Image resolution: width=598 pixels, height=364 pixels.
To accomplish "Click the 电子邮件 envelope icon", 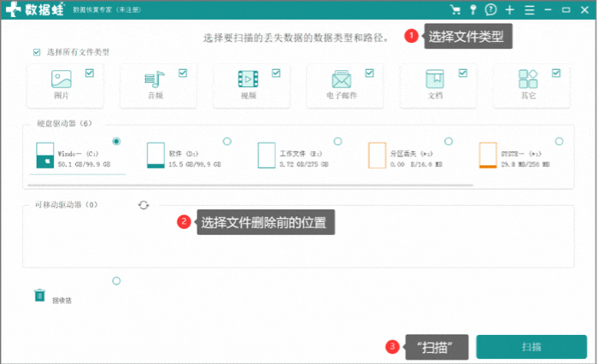I will 342,80.
